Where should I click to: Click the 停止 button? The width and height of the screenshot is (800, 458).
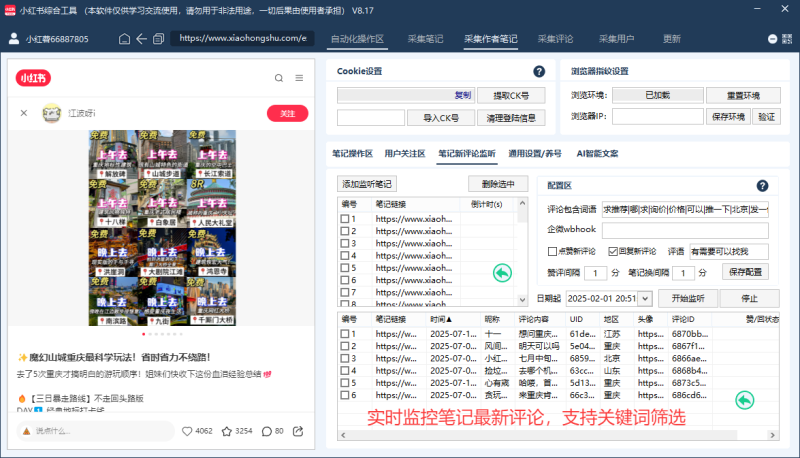749,298
